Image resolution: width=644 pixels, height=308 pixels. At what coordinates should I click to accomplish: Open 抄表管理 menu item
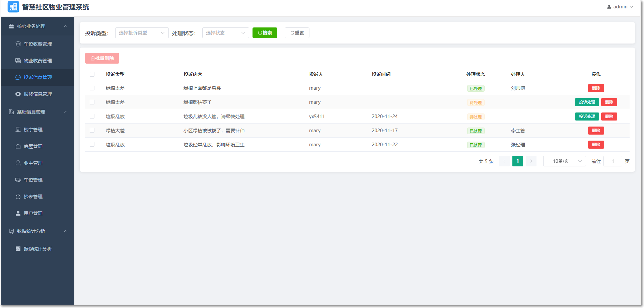[x=38, y=197]
